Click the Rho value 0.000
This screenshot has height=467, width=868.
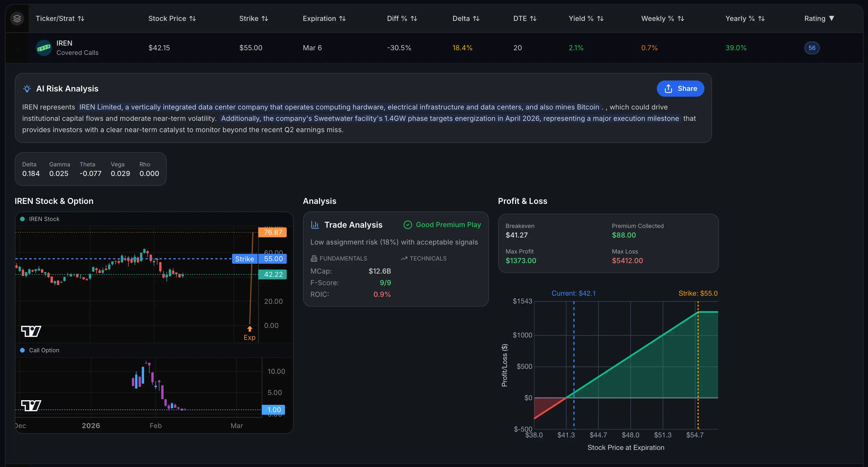pyautogui.click(x=149, y=173)
